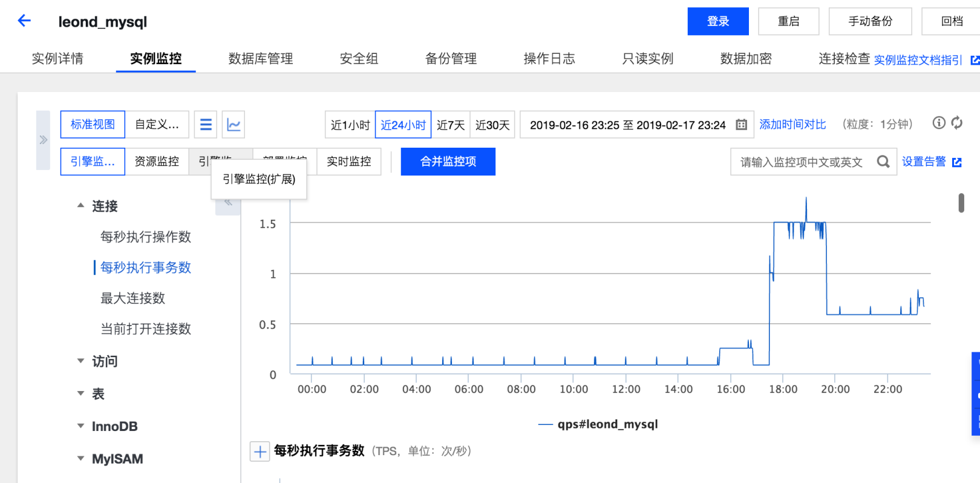The image size is (980, 483).
Task: Click the 回档 button
Action: (x=952, y=21)
